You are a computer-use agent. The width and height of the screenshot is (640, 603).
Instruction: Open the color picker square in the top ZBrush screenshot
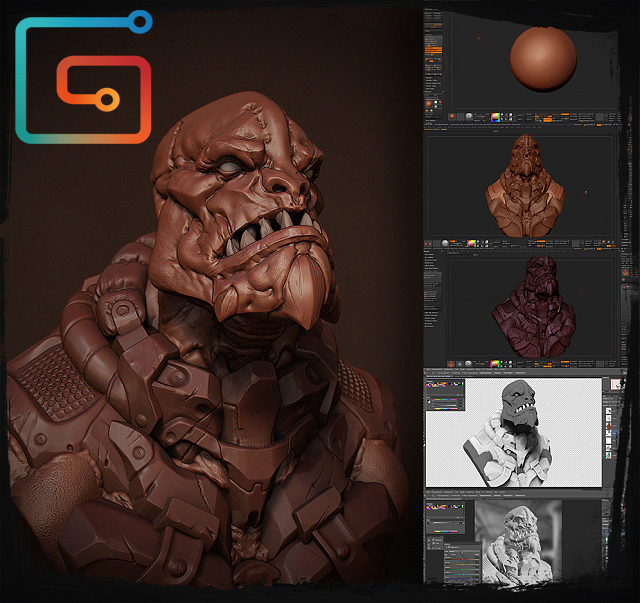coord(496,117)
